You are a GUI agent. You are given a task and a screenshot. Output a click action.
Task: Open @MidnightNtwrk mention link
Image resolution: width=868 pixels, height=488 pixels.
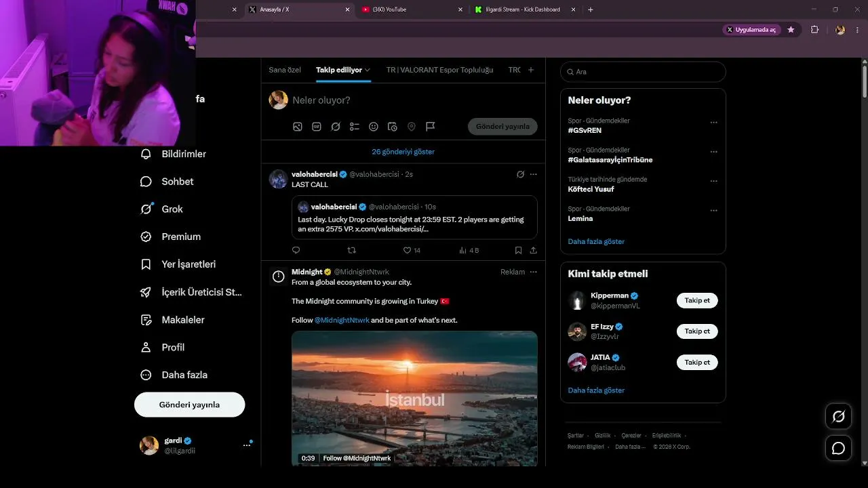coord(342,320)
